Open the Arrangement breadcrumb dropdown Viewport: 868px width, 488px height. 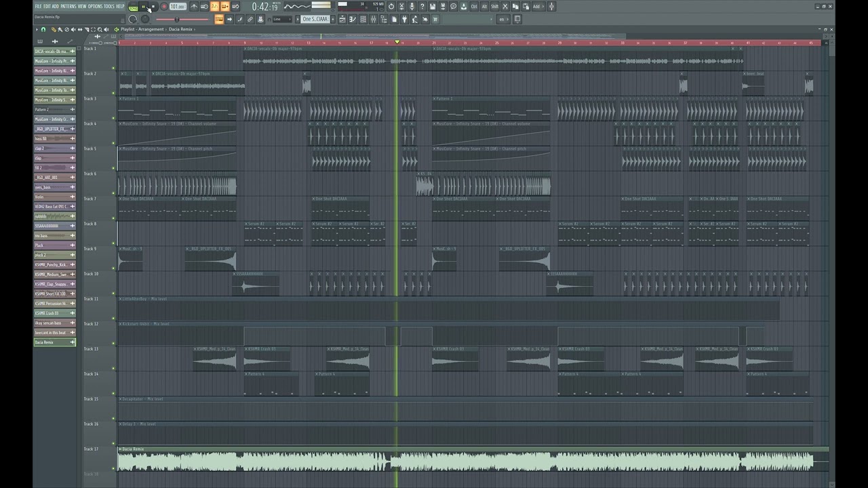click(151, 29)
